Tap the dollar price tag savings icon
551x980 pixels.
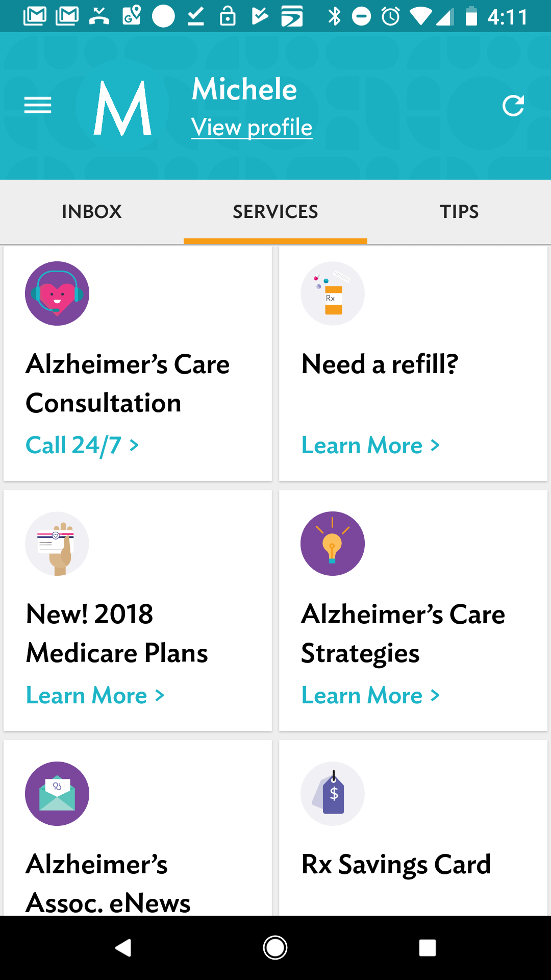click(x=333, y=794)
